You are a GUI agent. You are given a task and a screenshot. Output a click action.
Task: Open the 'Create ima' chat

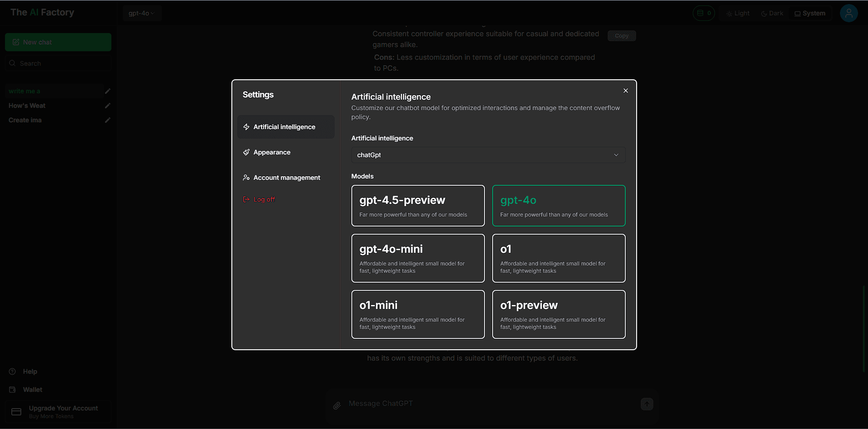pyautogui.click(x=54, y=120)
